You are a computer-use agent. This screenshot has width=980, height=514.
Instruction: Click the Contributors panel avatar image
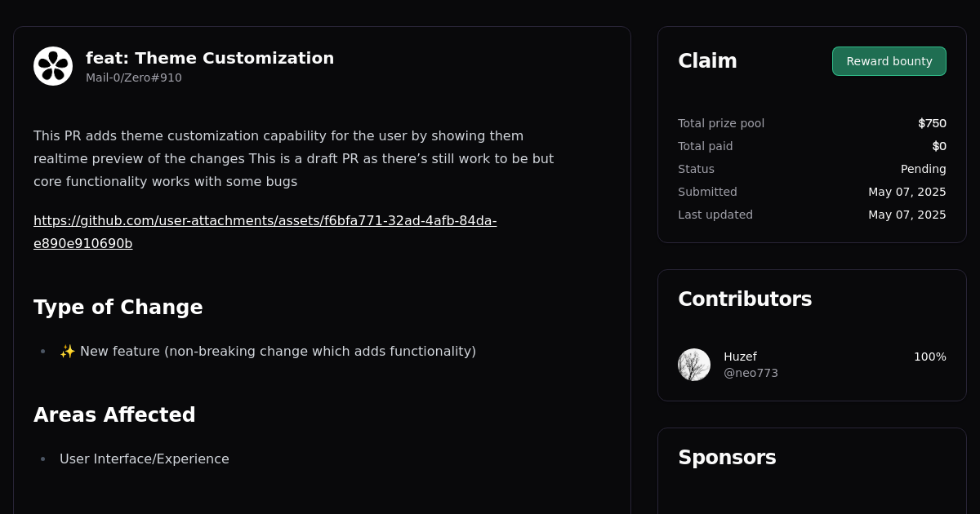[693, 365]
